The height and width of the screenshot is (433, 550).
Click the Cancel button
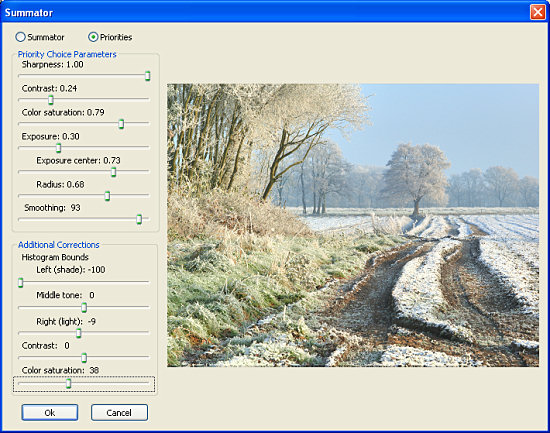coord(119,412)
